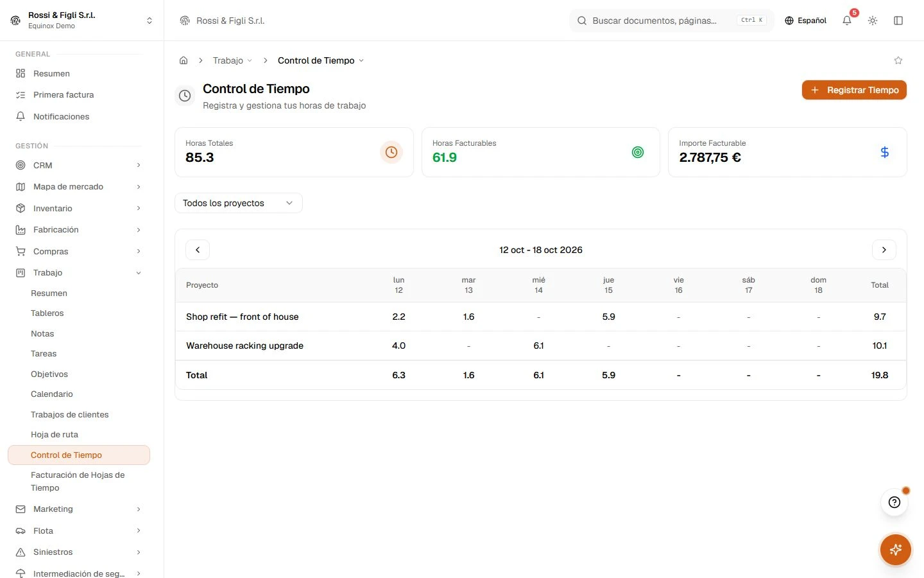Click the Registrar Tiempo button

pyautogui.click(x=854, y=90)
